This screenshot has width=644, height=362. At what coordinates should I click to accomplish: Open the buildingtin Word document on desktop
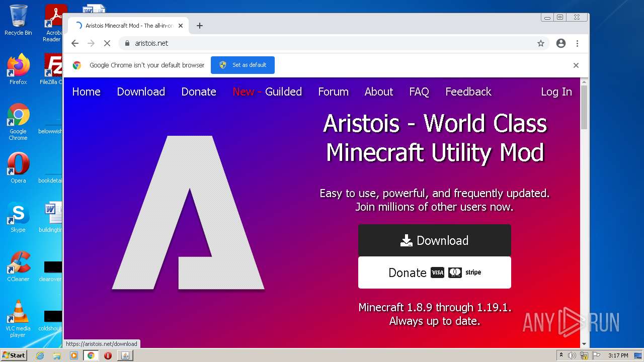pyautogui.click(x=51, y=217)
